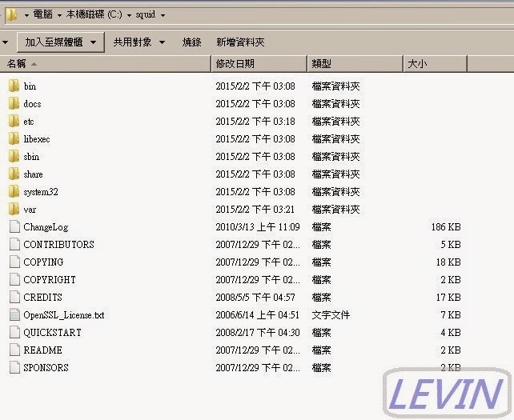The height and width of the screenshot is (420, 514).
Task: Click the 186 KB size of ChangeLog
Action: pos(446,226)
